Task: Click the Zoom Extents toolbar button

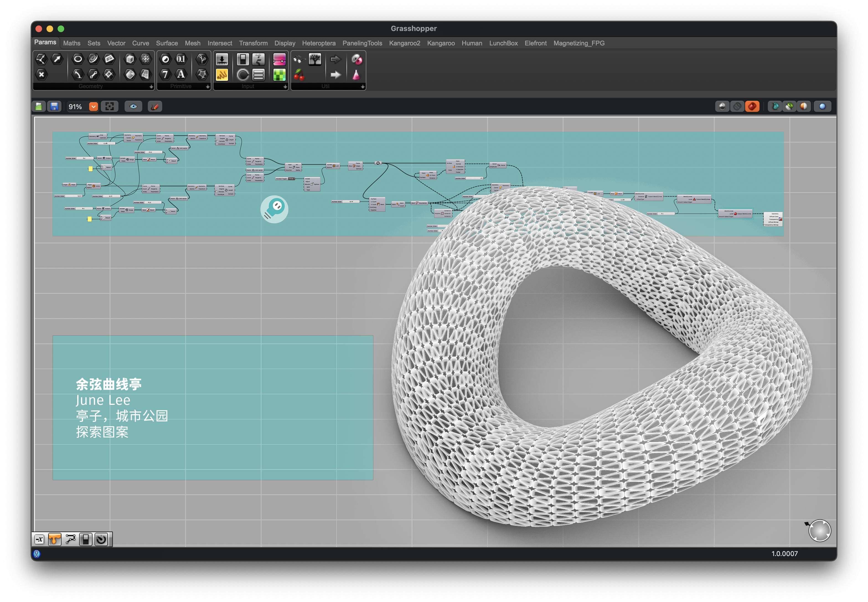Action: [x=109, y=107]
